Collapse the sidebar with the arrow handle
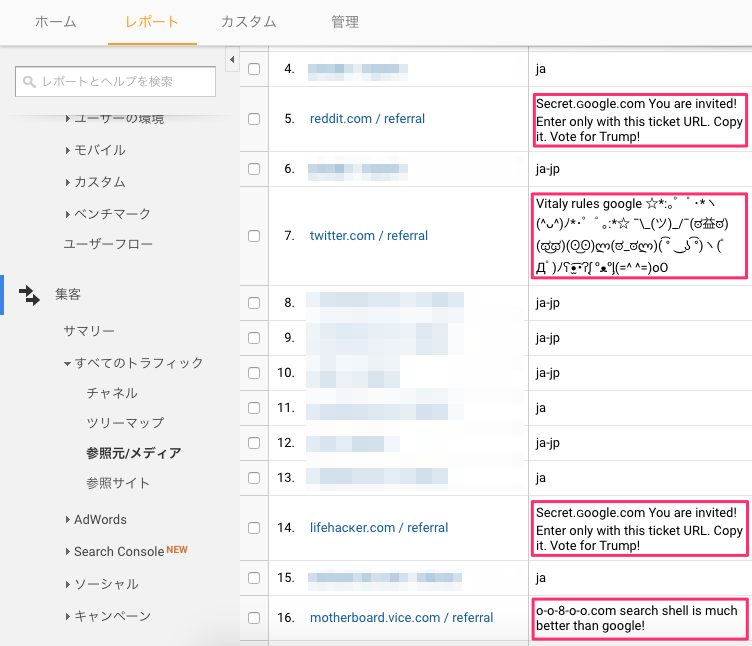The image size is (752, 646). coord(232,59)
